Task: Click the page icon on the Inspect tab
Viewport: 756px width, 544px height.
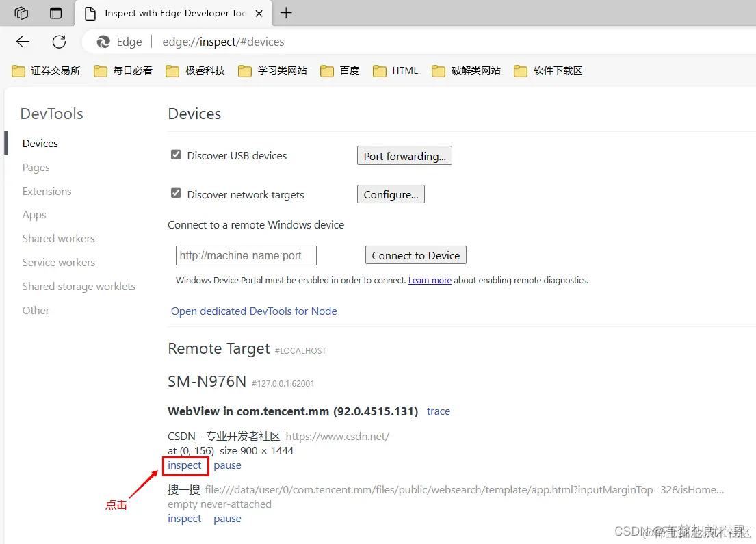Action: pyautogui.click(x=90, y=14)
